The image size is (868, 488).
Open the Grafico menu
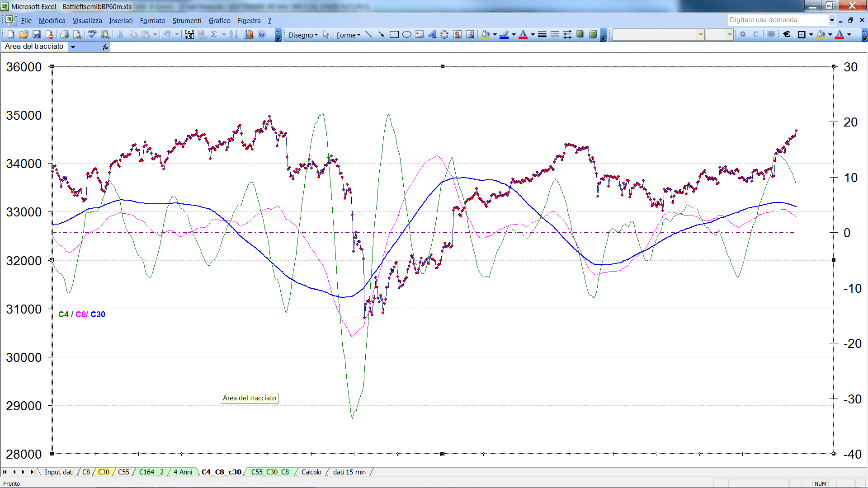click(219, 20)
